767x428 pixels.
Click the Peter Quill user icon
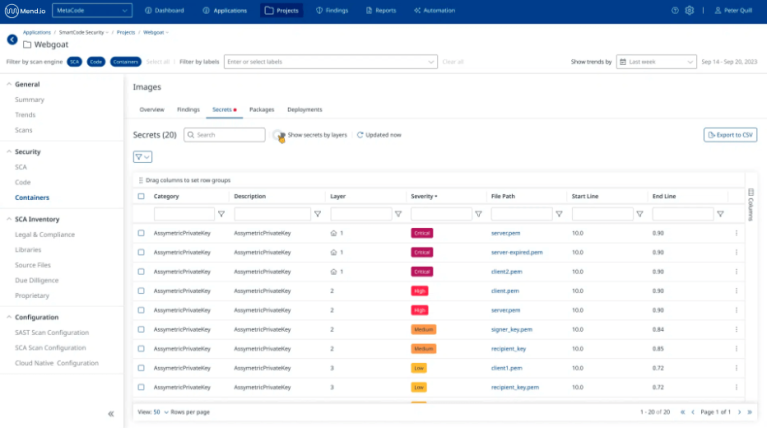(x=718, y=10)
